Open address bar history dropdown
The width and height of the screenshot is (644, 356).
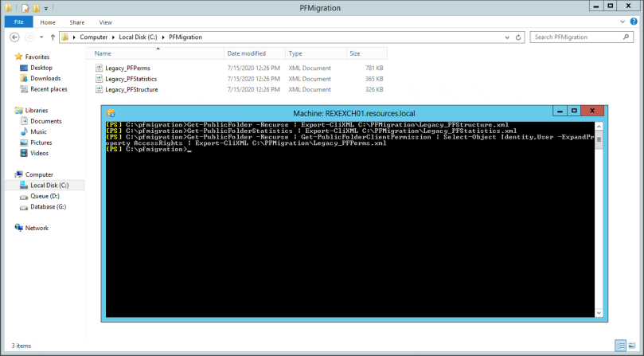(508, 37)
